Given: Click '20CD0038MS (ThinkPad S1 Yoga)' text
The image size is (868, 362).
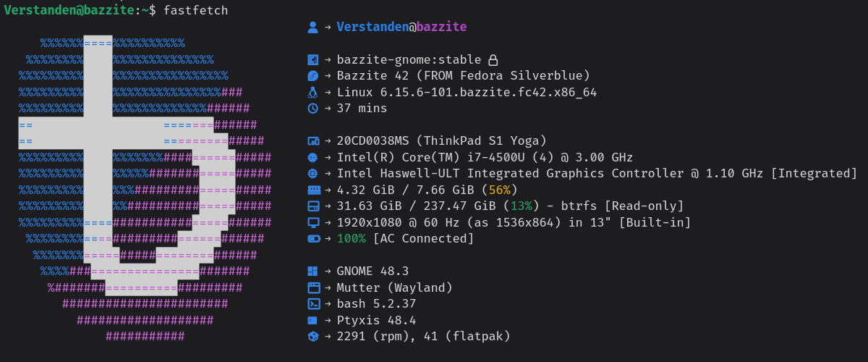Looking at the screenshot, I should click(441, 141).
